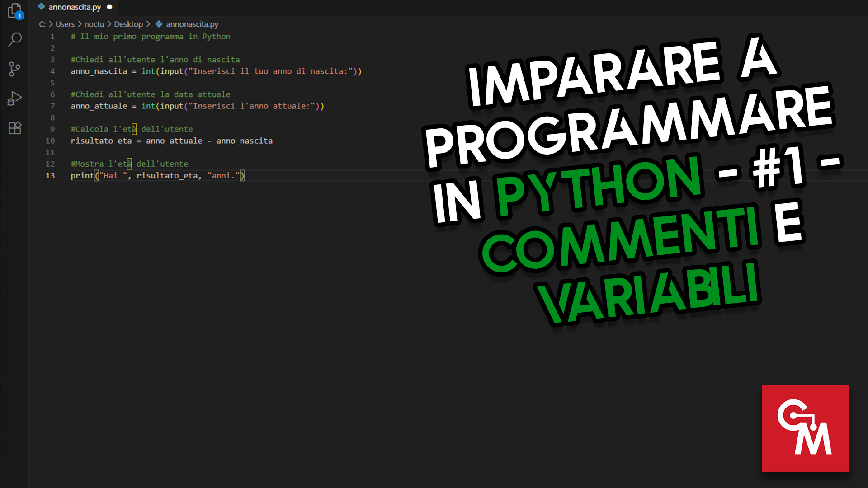Click Python file icon in editor tab
This screenshot has height=488, width=868.
click(x=42, y=7)
